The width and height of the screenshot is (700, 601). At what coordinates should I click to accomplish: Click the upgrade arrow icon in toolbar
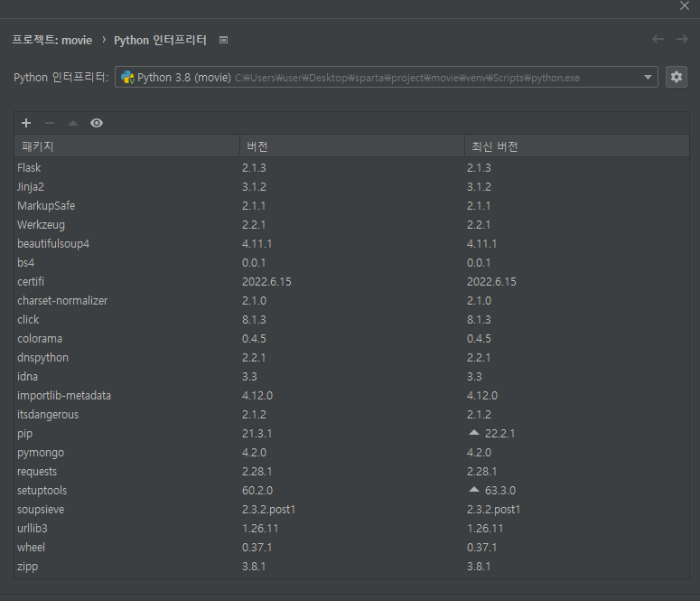tap(73, 123)
